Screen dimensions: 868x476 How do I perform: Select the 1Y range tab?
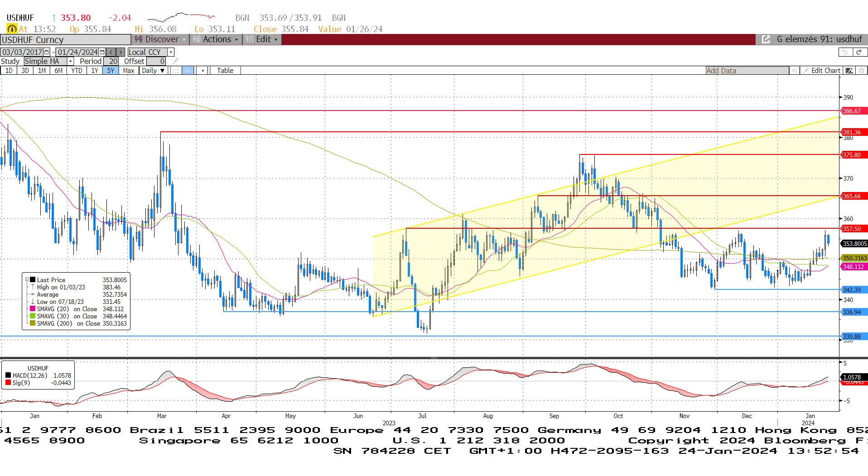pos(95,71)
